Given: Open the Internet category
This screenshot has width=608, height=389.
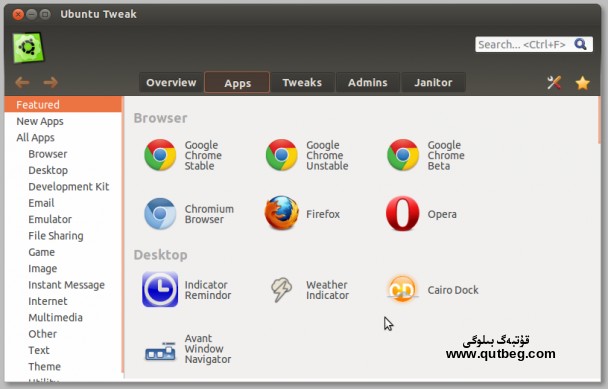Looking at the screenshot, I should pyautogui.click(x=63, y=301).
